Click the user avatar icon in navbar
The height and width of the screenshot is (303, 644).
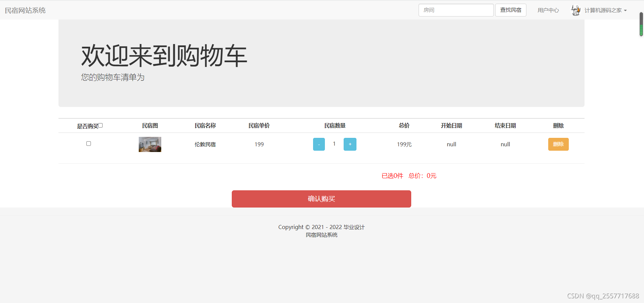pyautogui.click(x=576, y=10)
